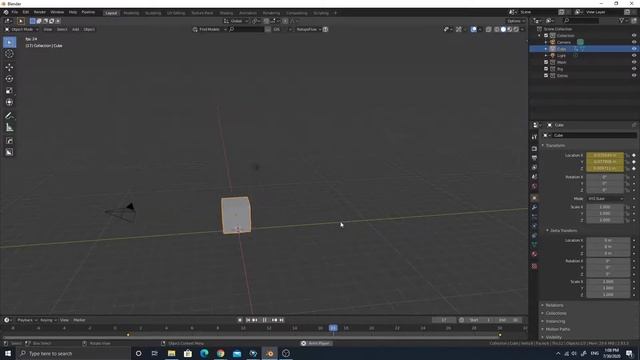Select the Move tool
This screenshot has width=640, height=360.
9,67
